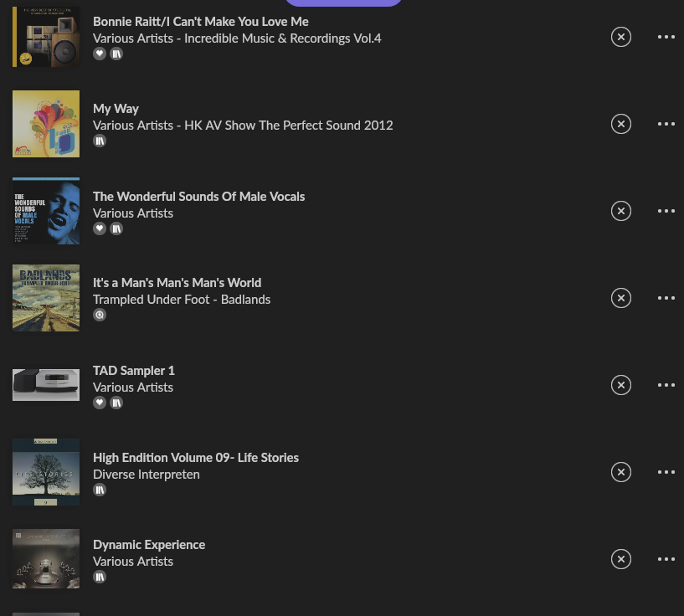Image resolution: width=684 pixels, height=616 pixels.
Task: Click library icon under High Endition Volume 09
Action: [100, 490]
